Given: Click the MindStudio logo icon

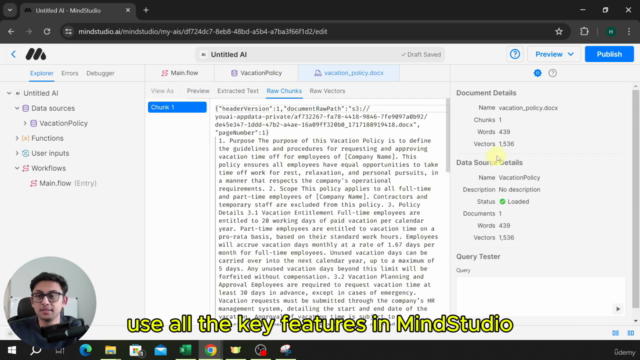Looking at the screenshot, I should (36, 54).
